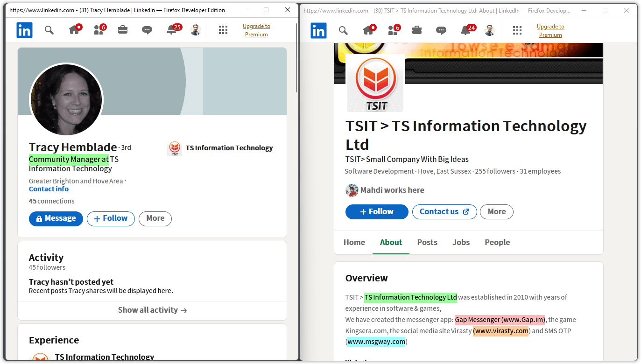The width and height of the screenshot is (641, 364).
Task: Click LinkedIn logo in left window
Action: [x=24, y=30]
